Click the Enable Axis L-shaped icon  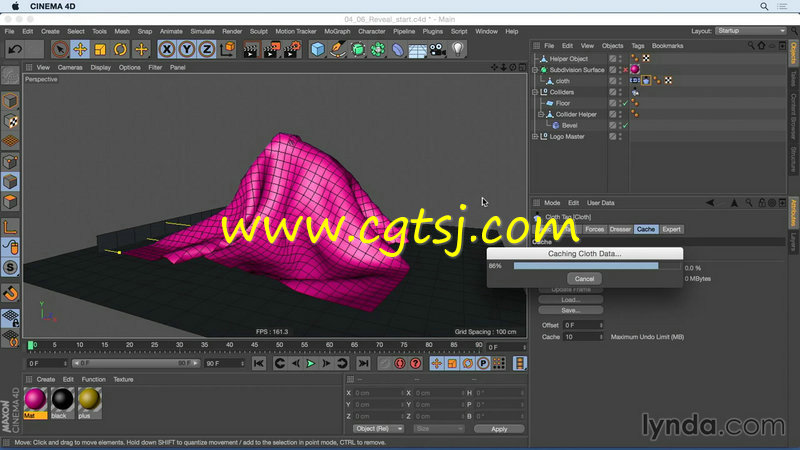[10, 227]
